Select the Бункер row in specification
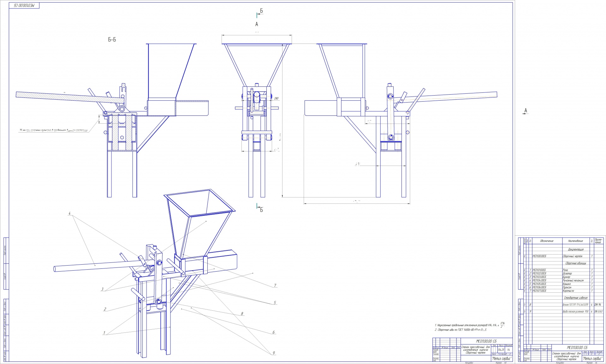The width and height of the screenshot is (606, 364). click(x=566, y=277)
